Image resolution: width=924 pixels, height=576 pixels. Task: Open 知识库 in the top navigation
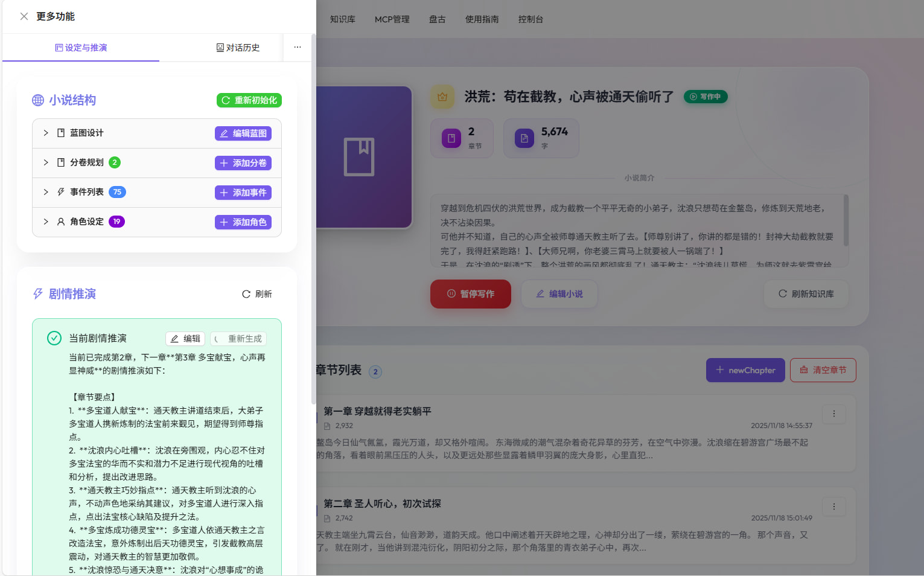[x=343, y=19]
